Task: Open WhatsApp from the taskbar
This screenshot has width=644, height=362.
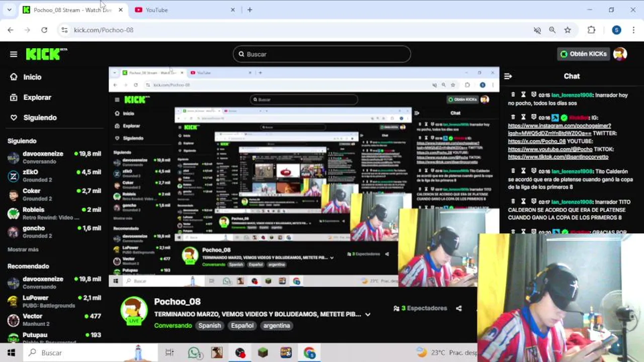Action: click(x=194, y=352)
